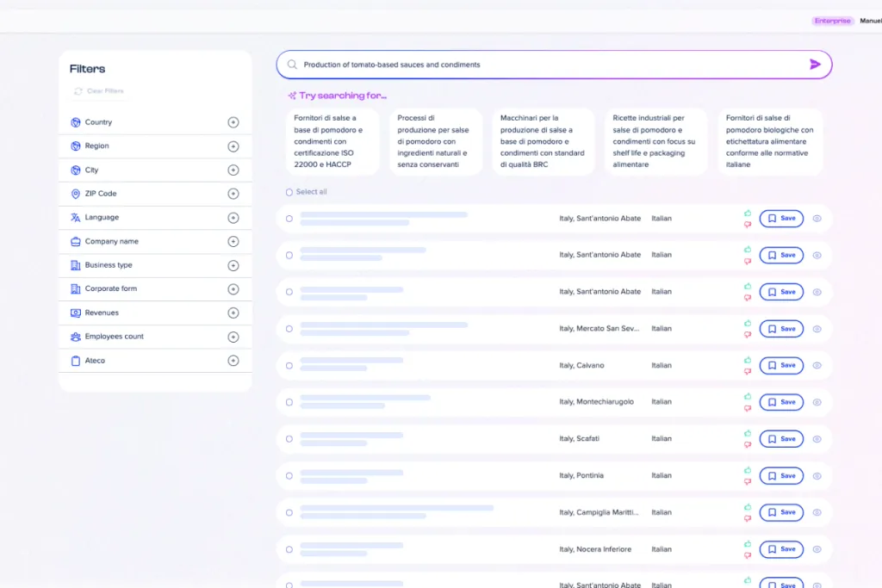Thumbs down the Mercato San Sev result
This screenshot has width=882, height=588.
click(748, 335)
